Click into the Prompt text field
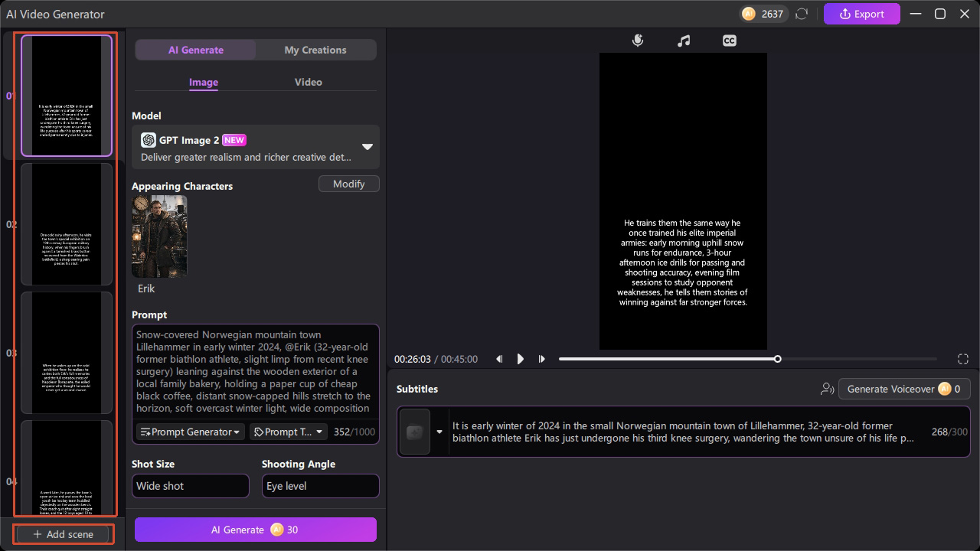The image size is (980, 551). pos(255,372)
